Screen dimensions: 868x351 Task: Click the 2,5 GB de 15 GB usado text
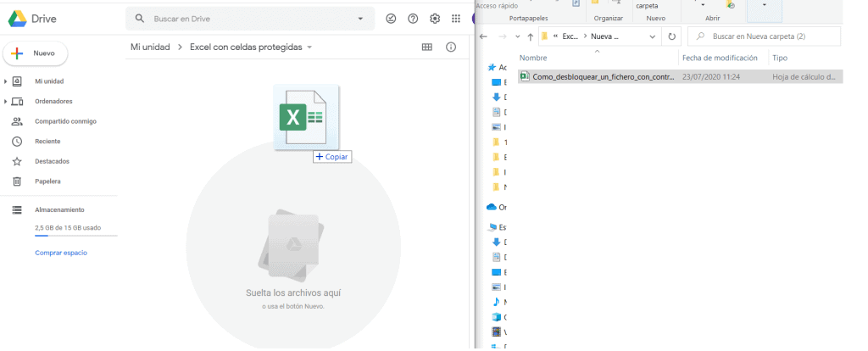(x=68, y=227)
